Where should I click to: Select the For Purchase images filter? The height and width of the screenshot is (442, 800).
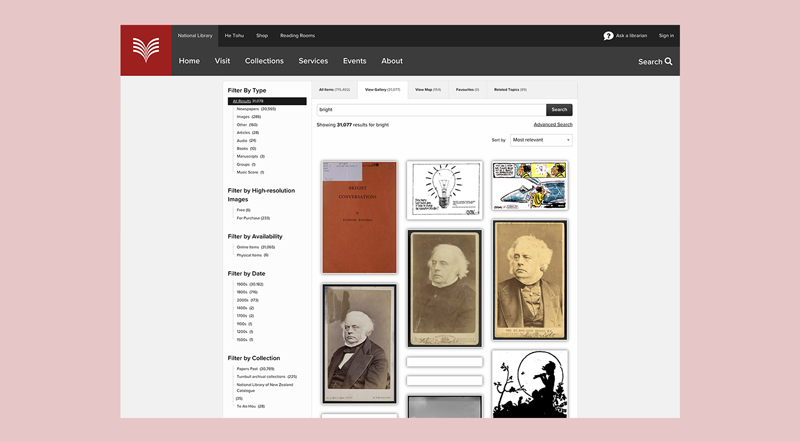coord(253,218)
